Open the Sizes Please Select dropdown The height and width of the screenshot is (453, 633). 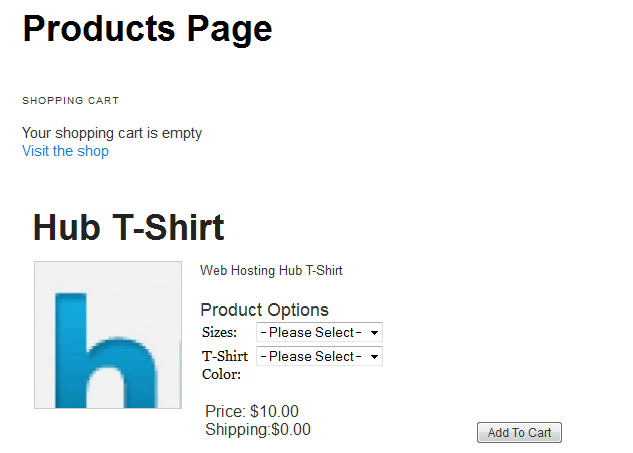pos(311,332)
